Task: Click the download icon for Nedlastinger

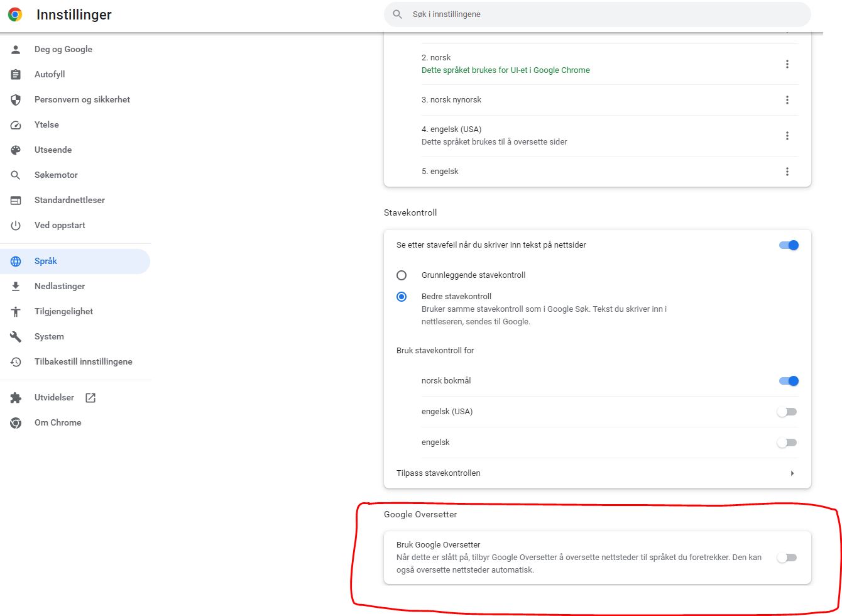Action: pyautogui.click(x=16, y=286)
